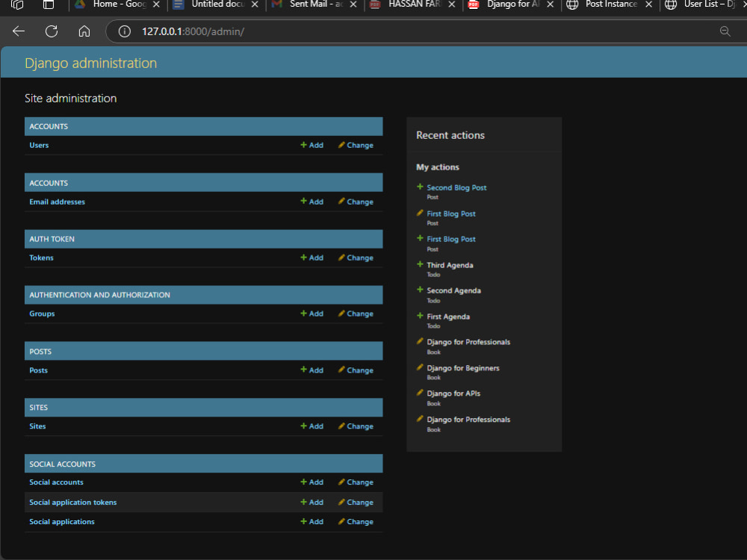Open the Users model link
This screenshot has width=747, height=560.
[x=39, y=146]
